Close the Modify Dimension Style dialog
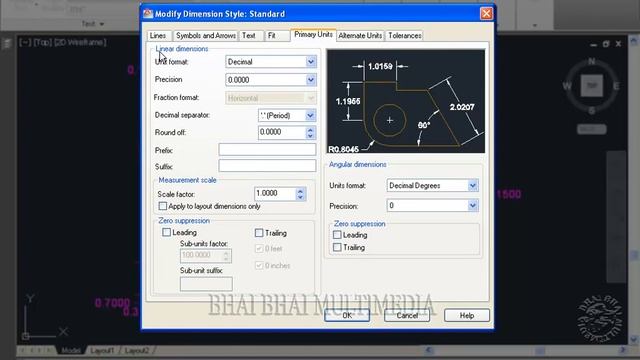The height and width of the screenshot is (360, 640). click(486, 14)
